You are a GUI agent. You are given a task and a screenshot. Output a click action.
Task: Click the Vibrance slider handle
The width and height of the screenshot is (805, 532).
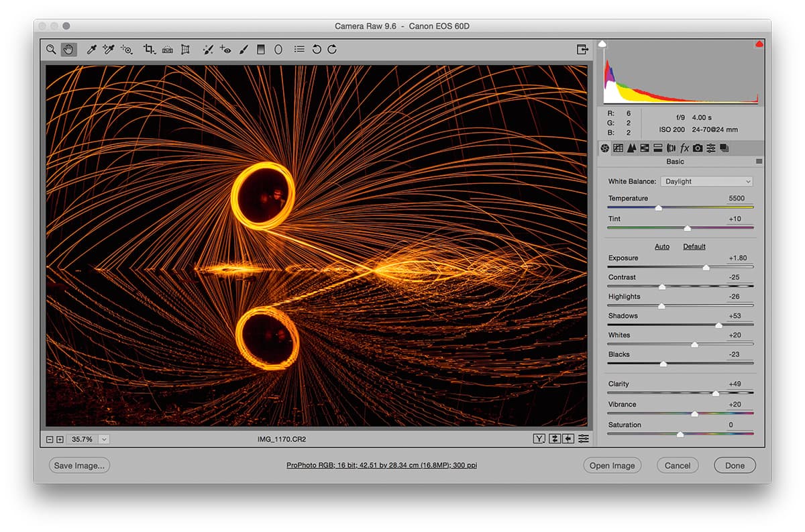click(x=694, y=414)
